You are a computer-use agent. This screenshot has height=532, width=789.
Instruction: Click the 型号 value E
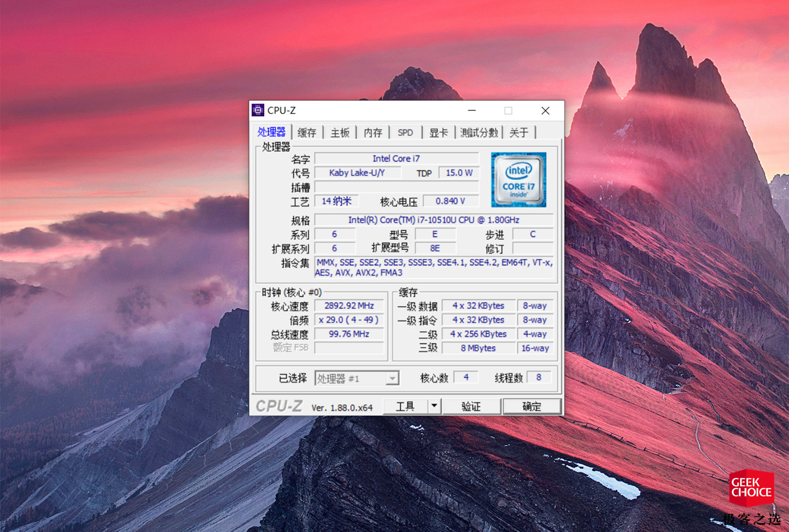[x=435, y=234]
